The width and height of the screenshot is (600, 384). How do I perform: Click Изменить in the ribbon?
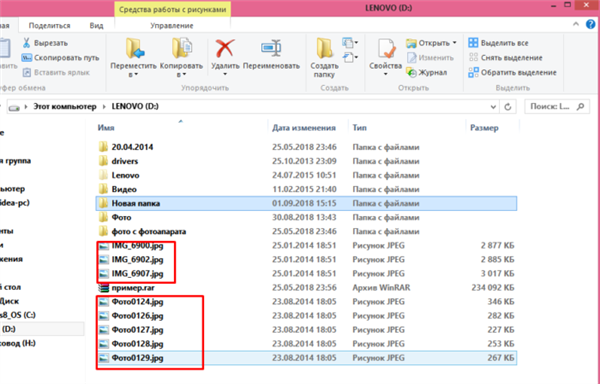(430, 58)
